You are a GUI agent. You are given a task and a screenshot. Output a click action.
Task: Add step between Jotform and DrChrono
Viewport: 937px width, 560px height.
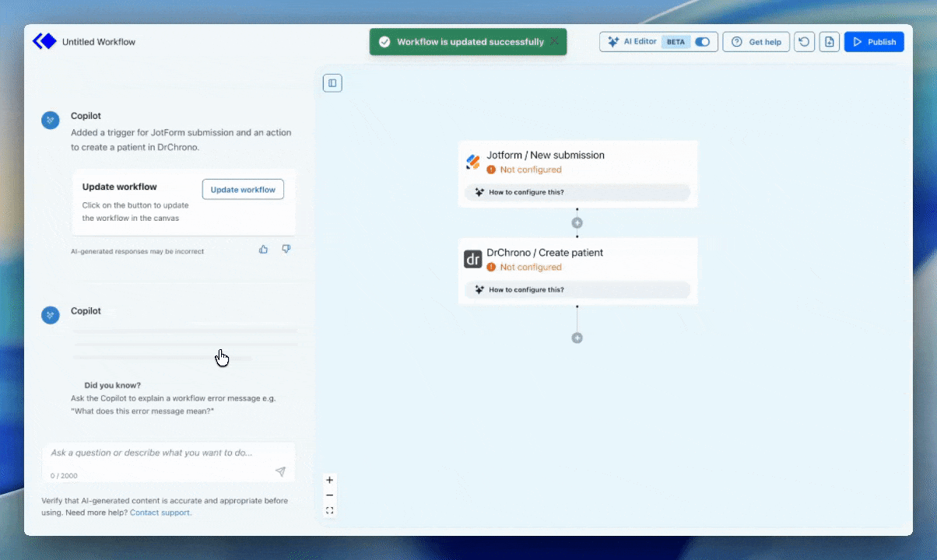(x=577, y=223)
